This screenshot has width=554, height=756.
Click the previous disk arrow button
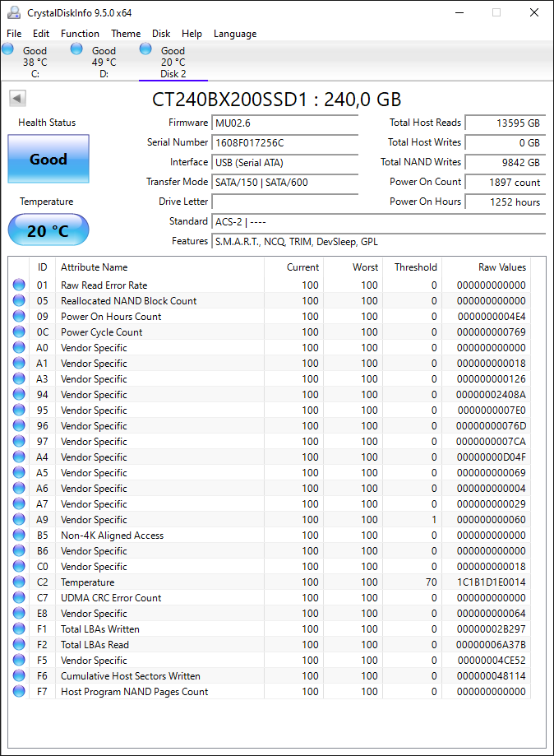17,99
